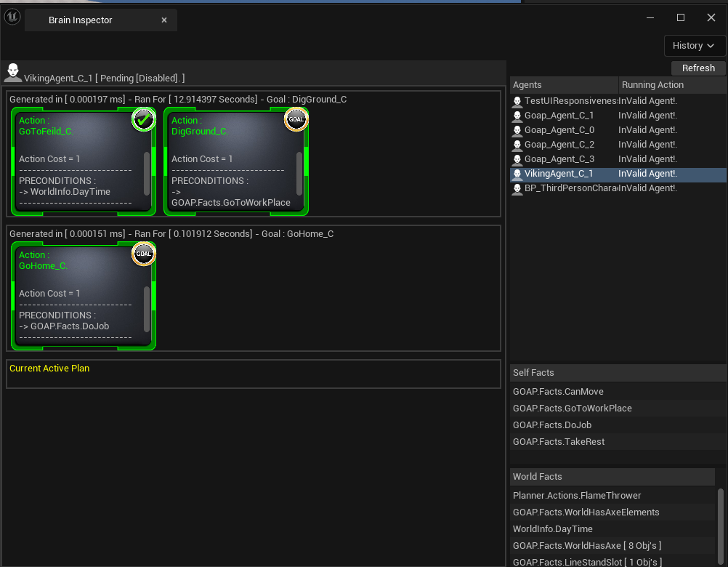Select GOAP.Facts.GoToWorkPlace in Self Facts
The width and height of the screenshot is (728, 567).
618,409
